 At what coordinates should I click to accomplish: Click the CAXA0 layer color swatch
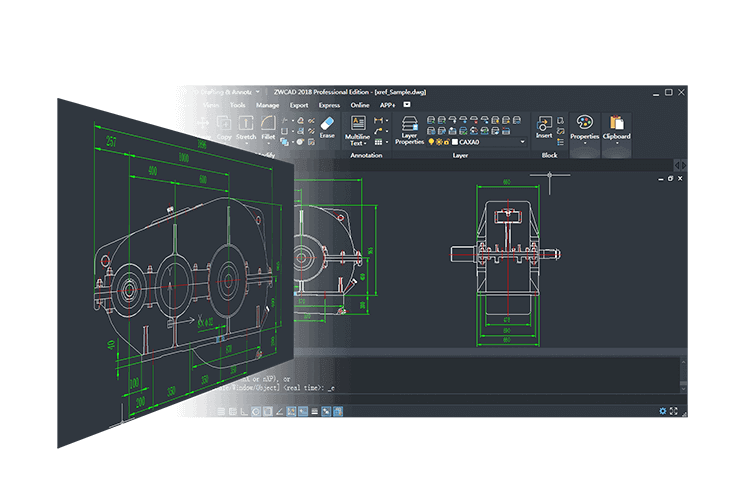(455, 142)
